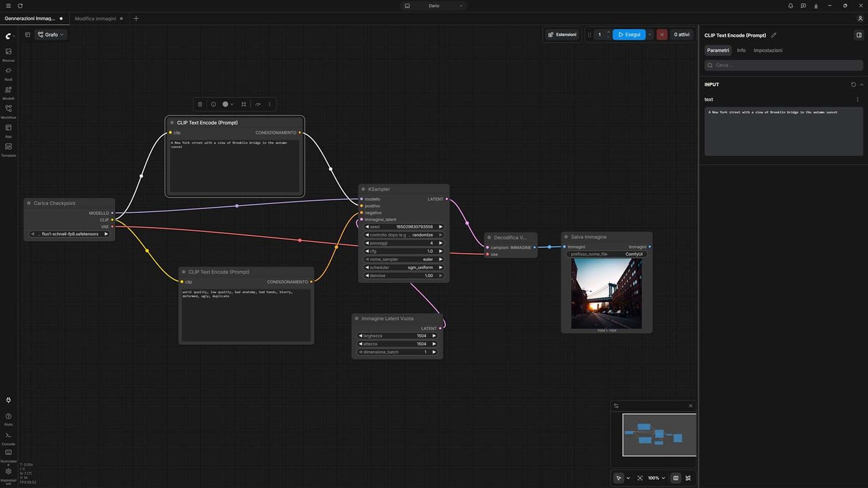Open the Modelli panel in the sidebar
Screen dimensions: 868x488
coord(8,92)
